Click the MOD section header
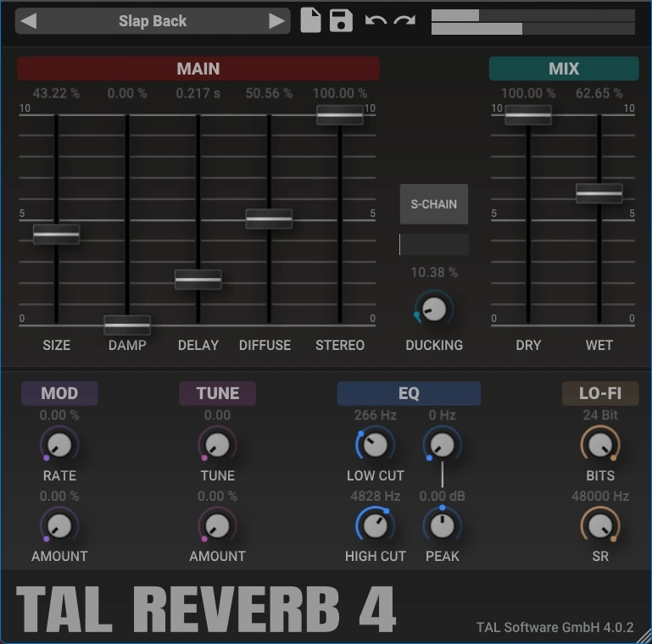The image size is (652, 644). click(59, 393)
